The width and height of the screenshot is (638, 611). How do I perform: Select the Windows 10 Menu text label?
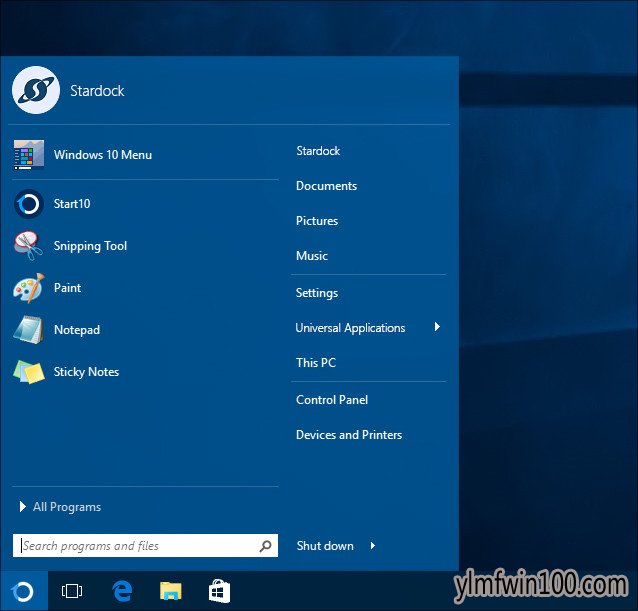[x=103, y=155]
